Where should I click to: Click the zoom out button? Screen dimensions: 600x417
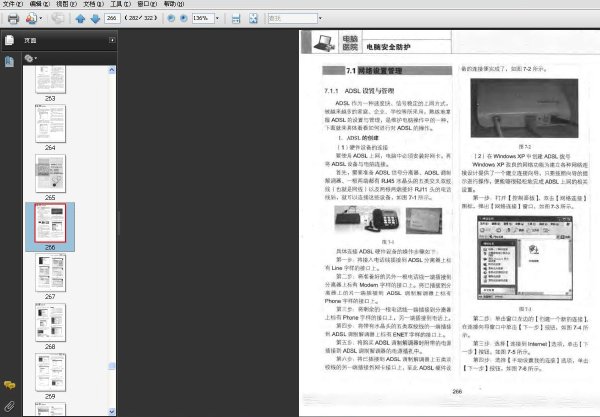coord(171,18)
